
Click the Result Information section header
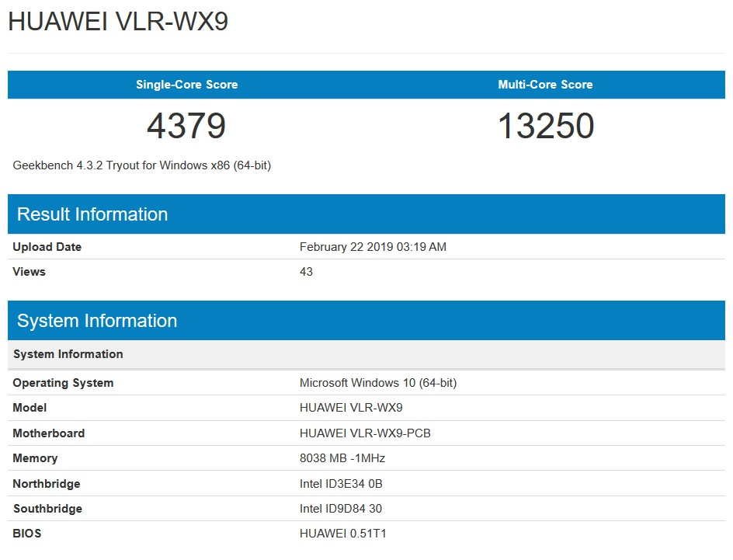click(x=92, y=214)
